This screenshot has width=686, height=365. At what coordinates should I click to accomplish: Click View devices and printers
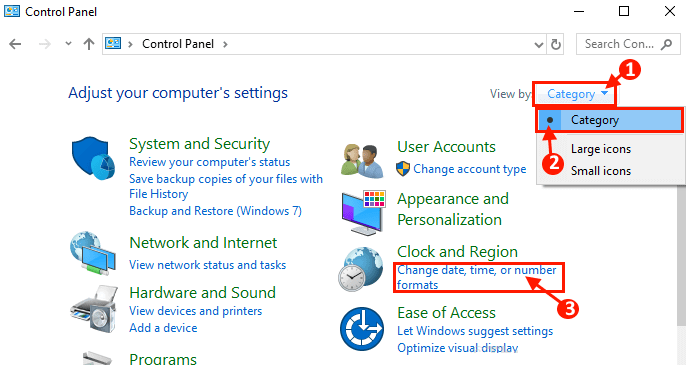196,311
